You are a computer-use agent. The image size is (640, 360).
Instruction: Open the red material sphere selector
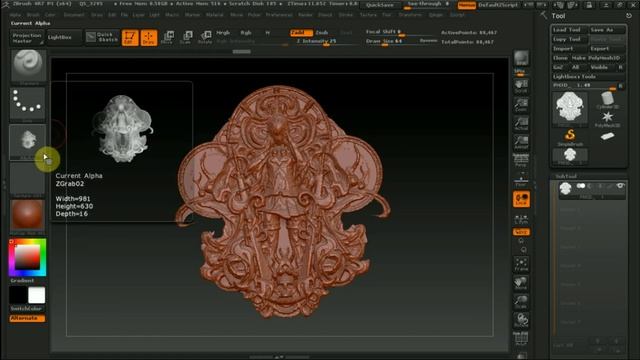coord(27,215)
